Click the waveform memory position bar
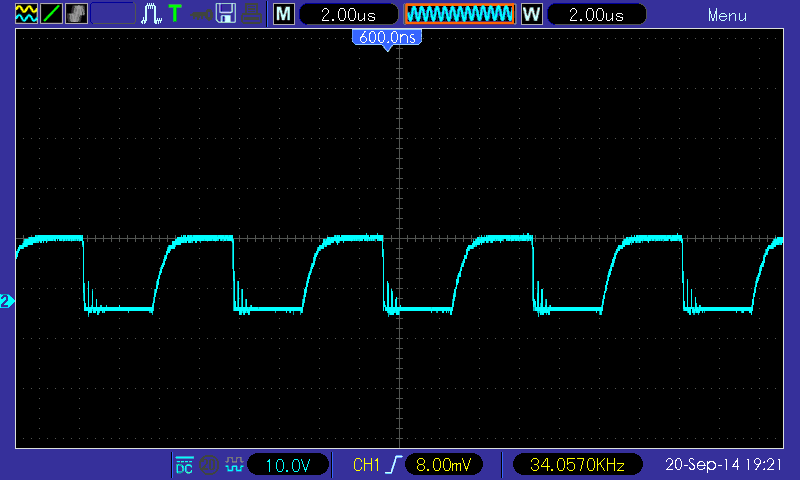 click(x=459, y=14)
